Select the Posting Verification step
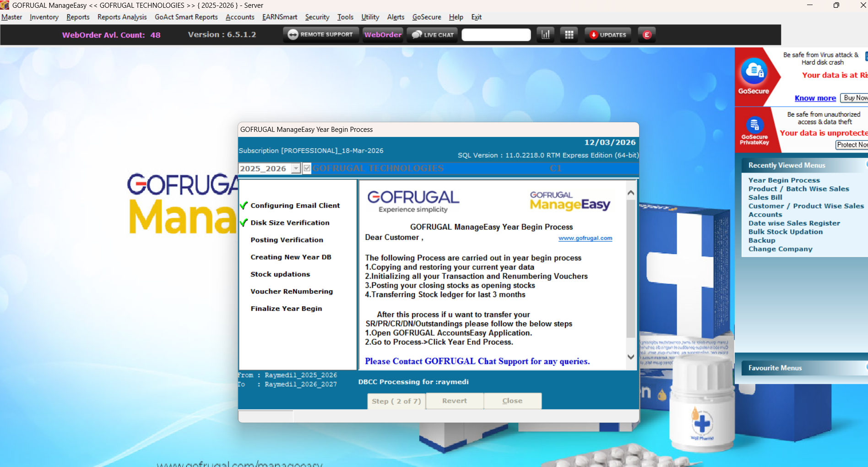The height and width of the screenshot is (467, 868). (287, 240)
